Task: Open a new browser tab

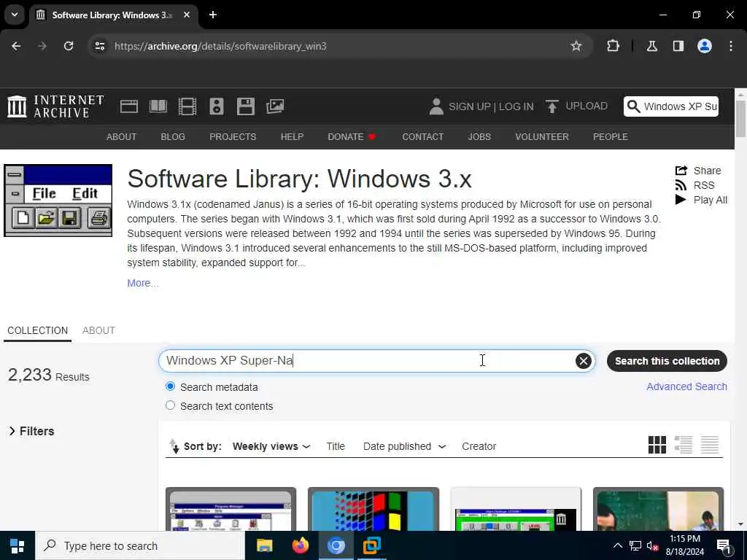Action: [x=213, y=15]
